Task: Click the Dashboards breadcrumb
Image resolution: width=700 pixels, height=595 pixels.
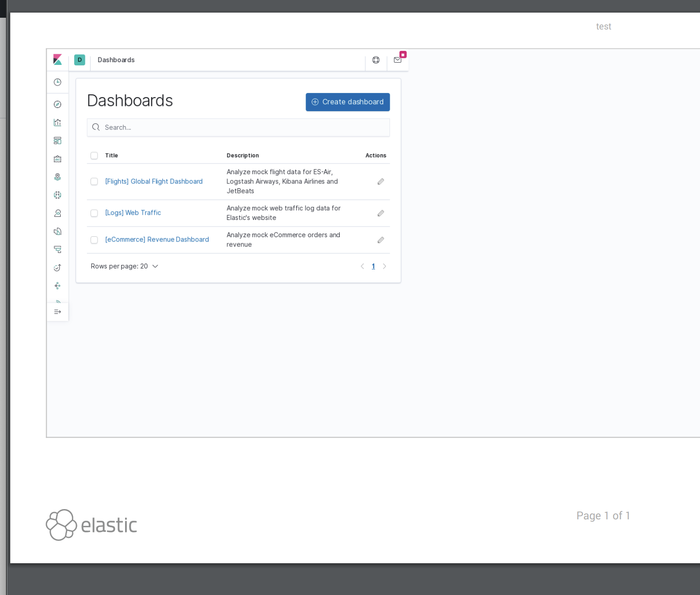Action: coord(116,60)
